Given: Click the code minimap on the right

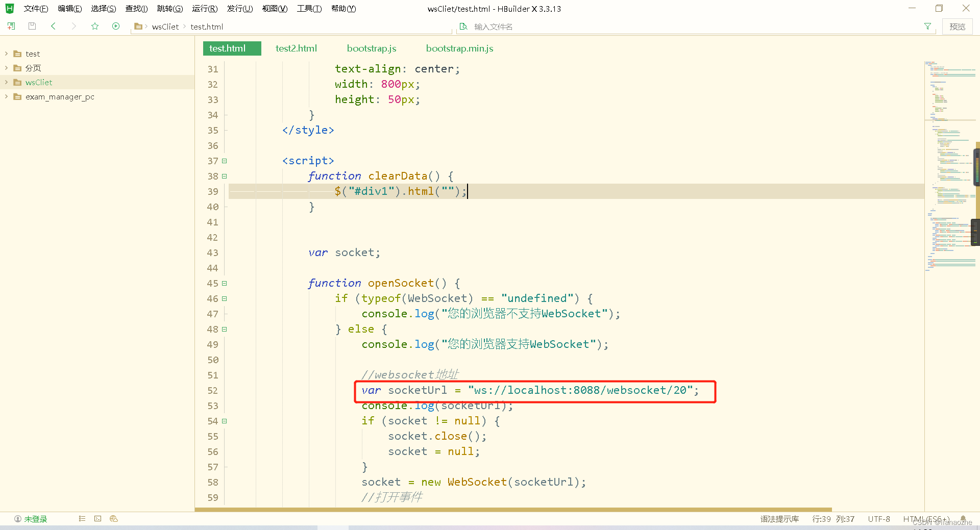Looking at the screenshot, I should pyautogui.click(x=950, y=166).
